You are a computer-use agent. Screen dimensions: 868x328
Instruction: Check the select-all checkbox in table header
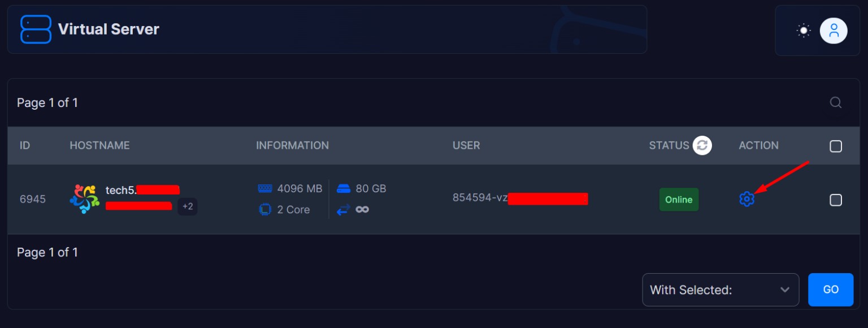point(836,146)
